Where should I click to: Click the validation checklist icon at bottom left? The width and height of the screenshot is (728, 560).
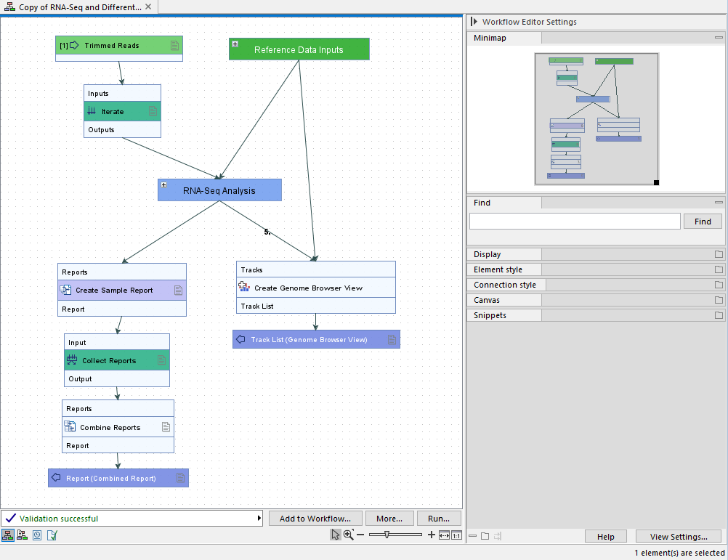(51, 535)
